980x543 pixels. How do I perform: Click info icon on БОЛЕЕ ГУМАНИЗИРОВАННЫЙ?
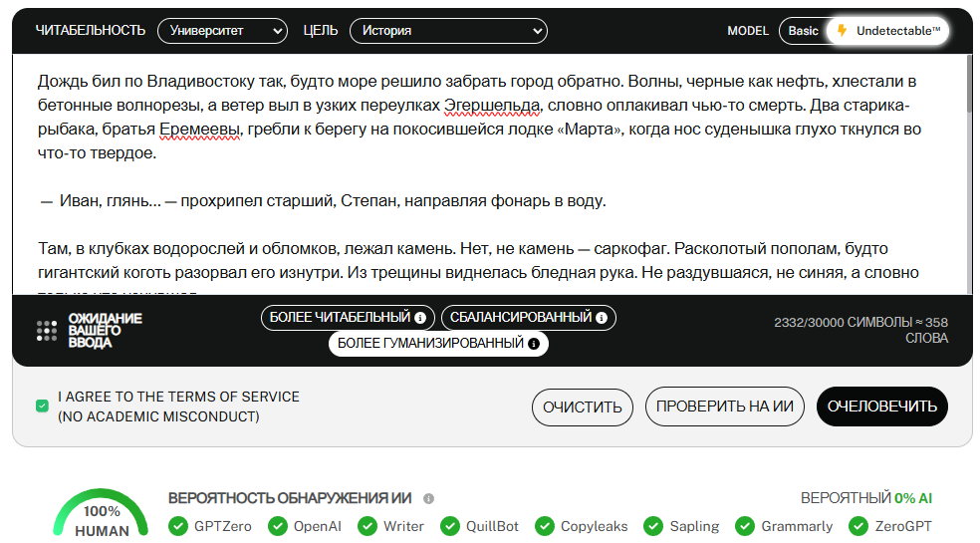[533, 344]
